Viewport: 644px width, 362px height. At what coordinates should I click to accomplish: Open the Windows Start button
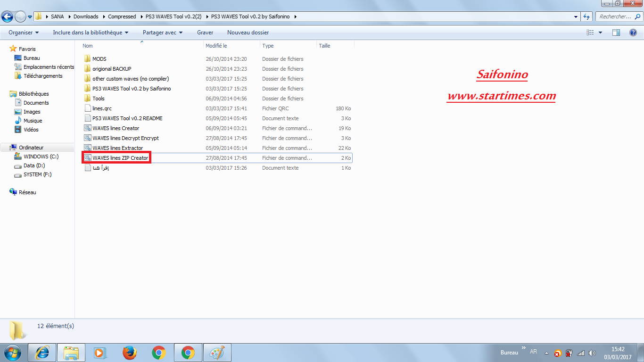click(12, 353)
